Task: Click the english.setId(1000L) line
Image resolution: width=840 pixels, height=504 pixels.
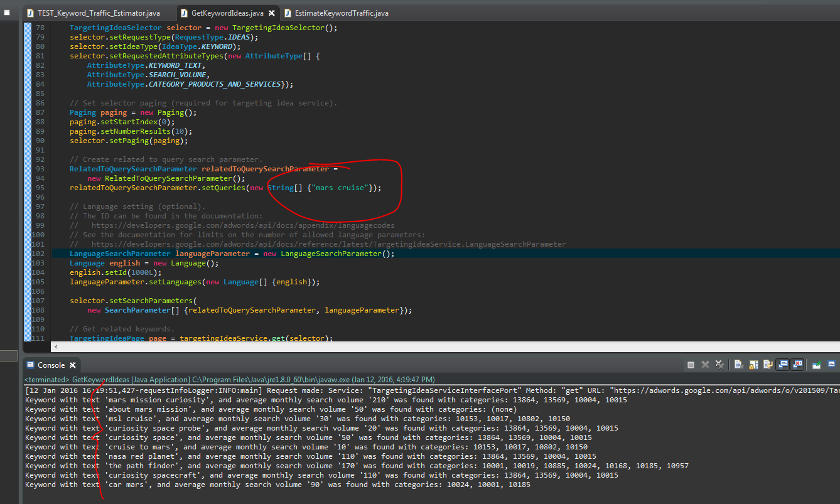Action: [116, 272]
